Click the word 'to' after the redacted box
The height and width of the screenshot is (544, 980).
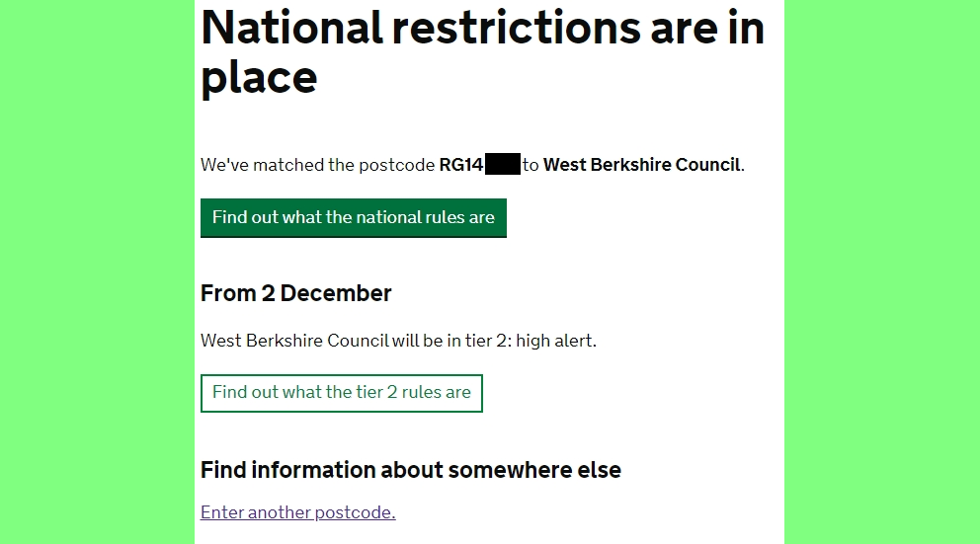tap(531, 165)
